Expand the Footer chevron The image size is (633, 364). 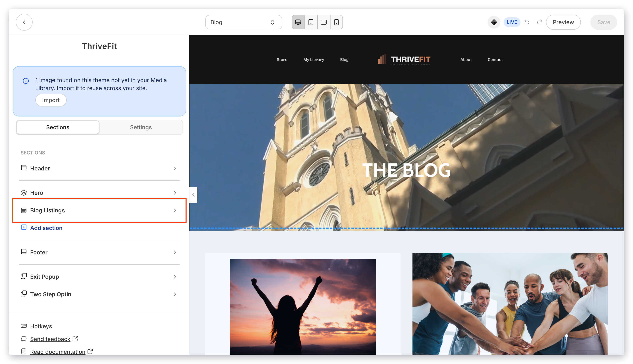tap(175, 253)
